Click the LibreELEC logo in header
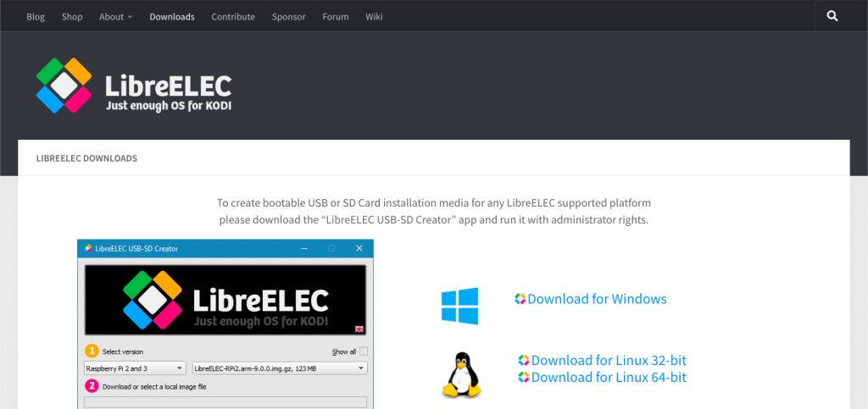 point(133,86)
